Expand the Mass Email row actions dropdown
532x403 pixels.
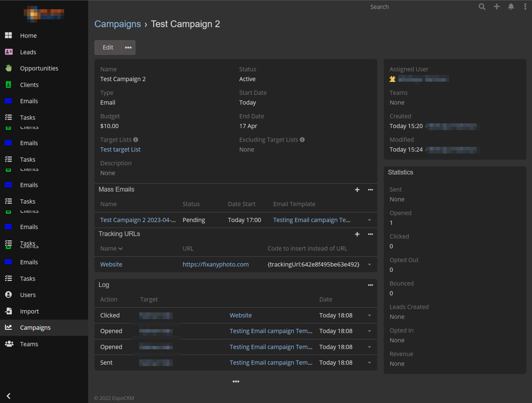[370, 220]
